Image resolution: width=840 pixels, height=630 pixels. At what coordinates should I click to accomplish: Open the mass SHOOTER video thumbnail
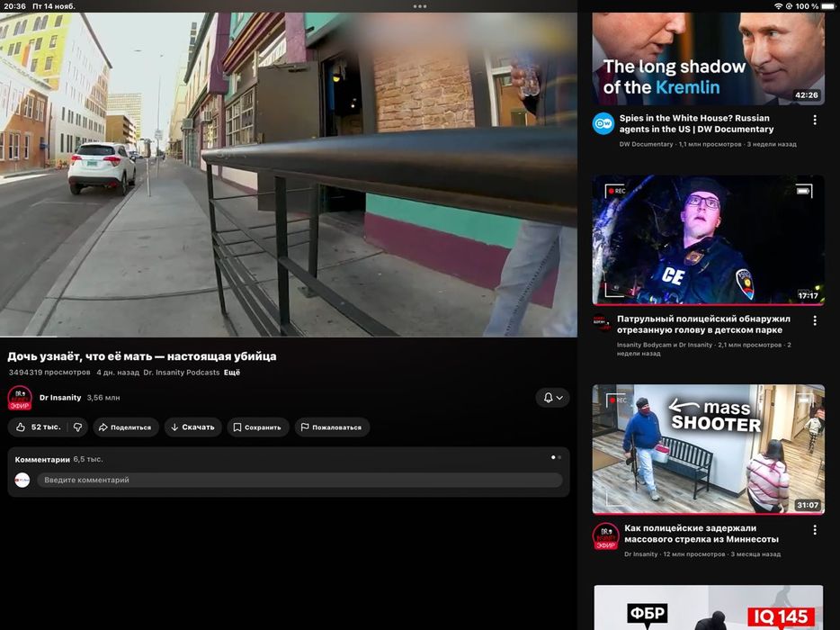708,449
